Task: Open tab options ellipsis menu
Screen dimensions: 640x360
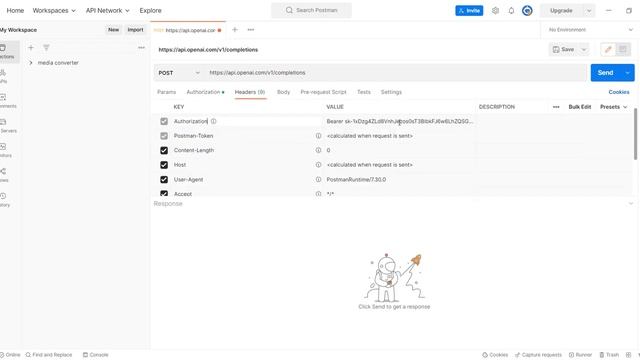Action: tap(251, 30)
